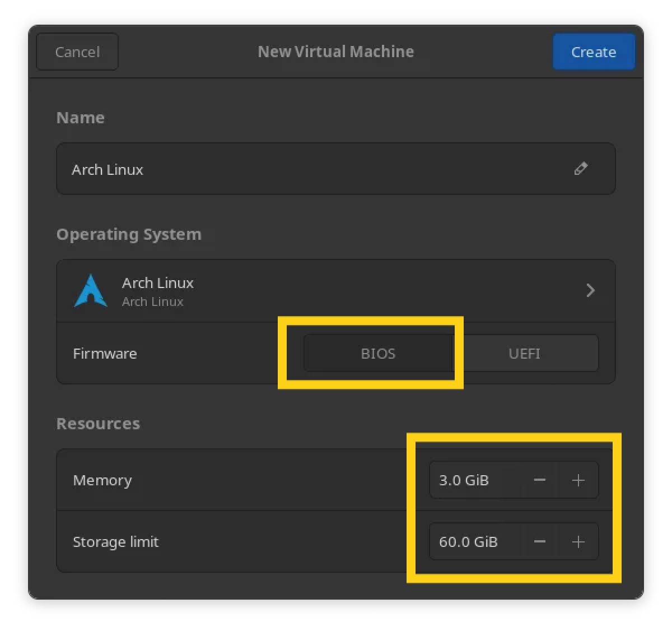This screenshot has height=631, width=672.
Task: Open operating system chooser via chevron arrow
Action: 590,290
